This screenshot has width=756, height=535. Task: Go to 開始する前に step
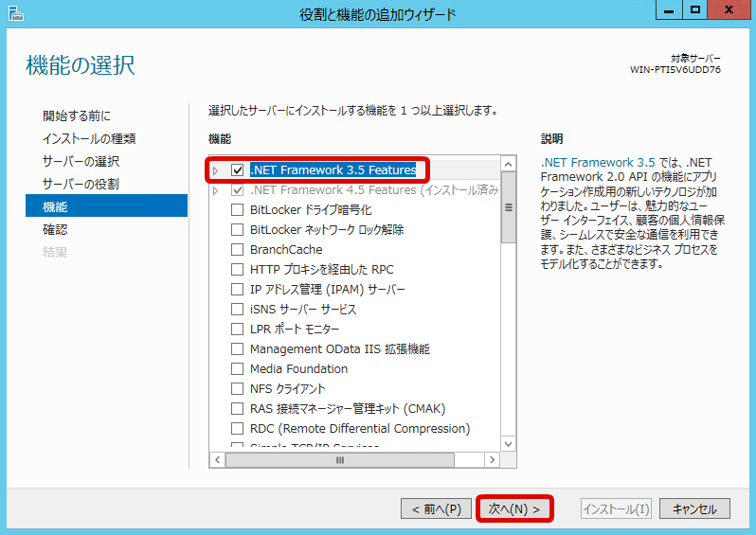tap(77, 116)
